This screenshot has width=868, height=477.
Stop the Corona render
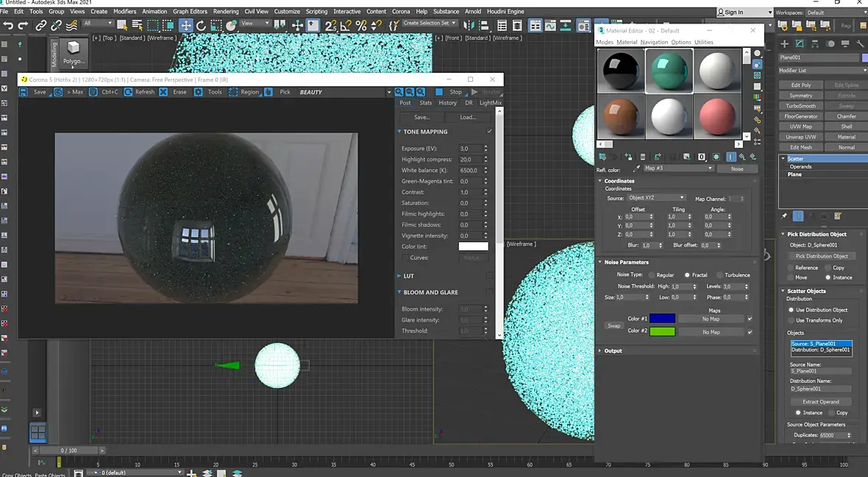[439, 92]
